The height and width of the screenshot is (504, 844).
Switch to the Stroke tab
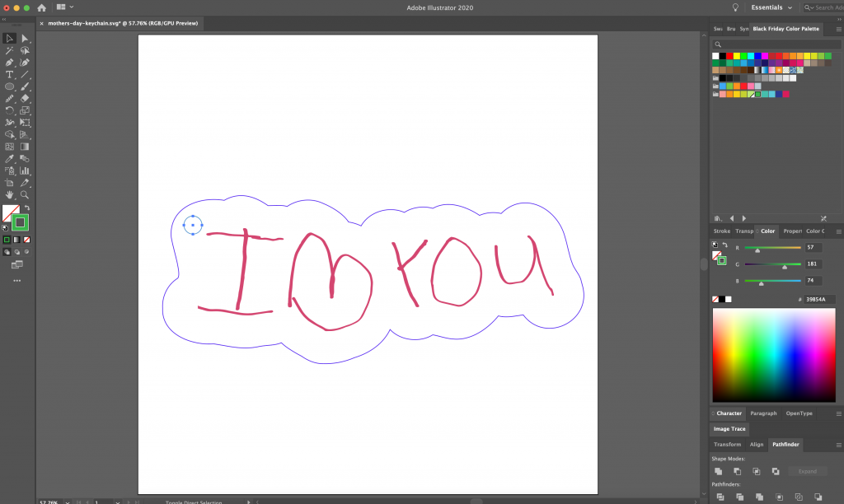(x=721, y=231)
